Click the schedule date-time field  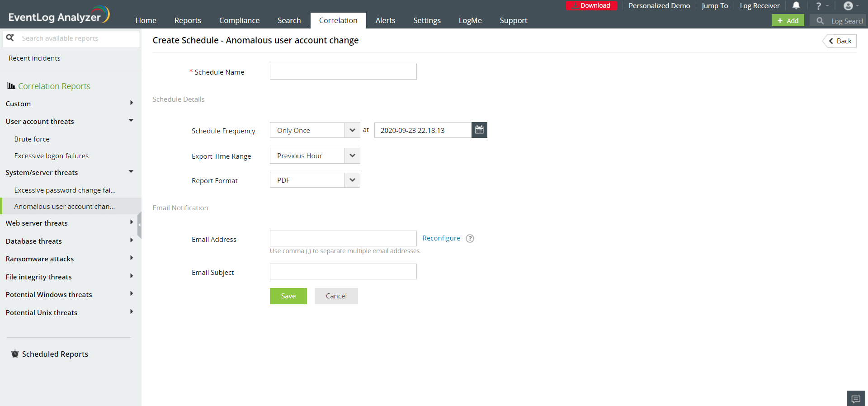point(423,130)
